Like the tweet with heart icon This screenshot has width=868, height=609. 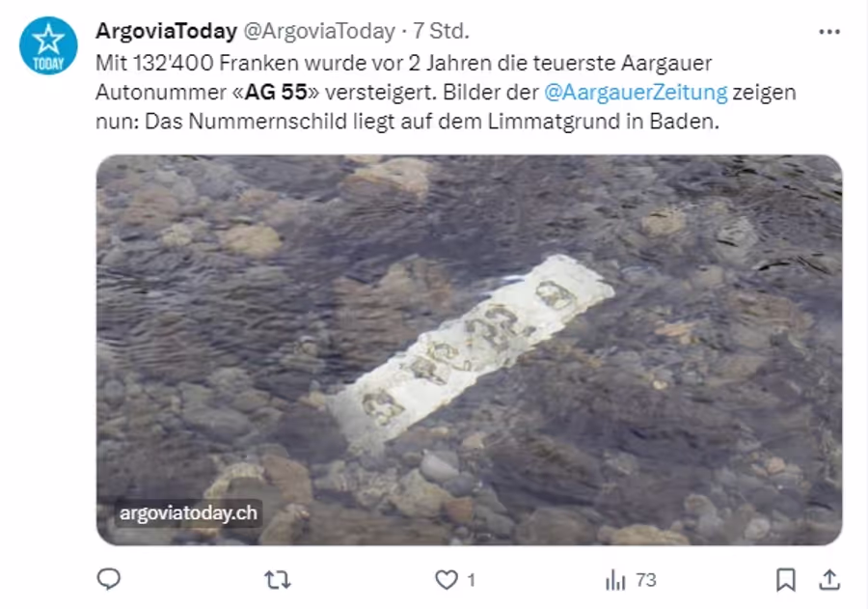(x=447, y=580)
